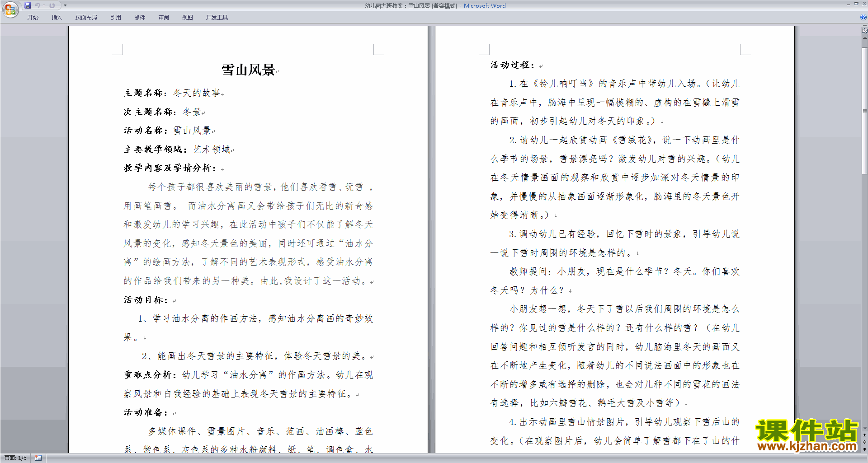Open the Select Browse Object button

pyautogui.click(x=864, y=442)
